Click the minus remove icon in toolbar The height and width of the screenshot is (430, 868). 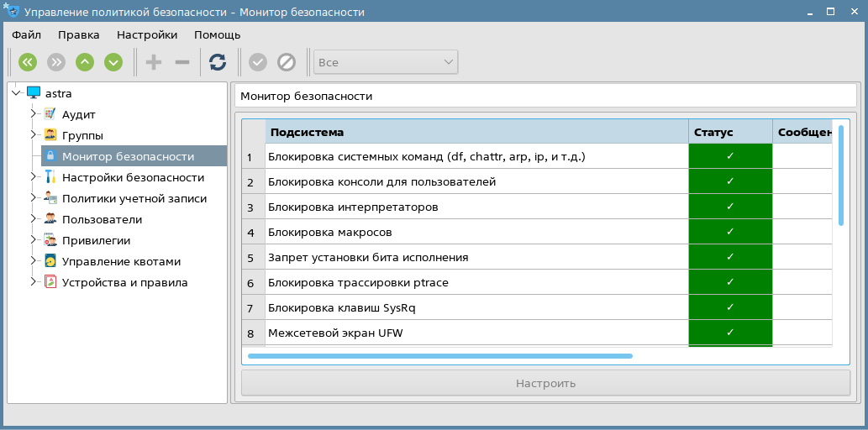(x=182, y=62)
